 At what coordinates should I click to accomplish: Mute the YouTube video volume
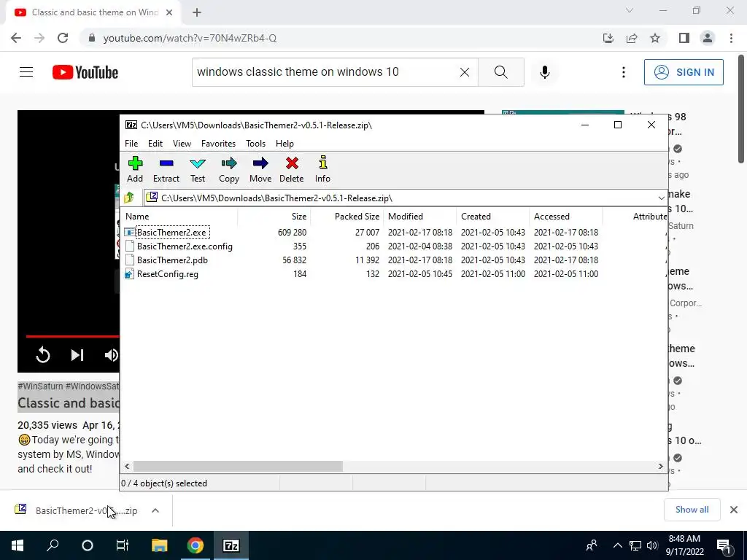pyautogui.click(x=111, y=355)
